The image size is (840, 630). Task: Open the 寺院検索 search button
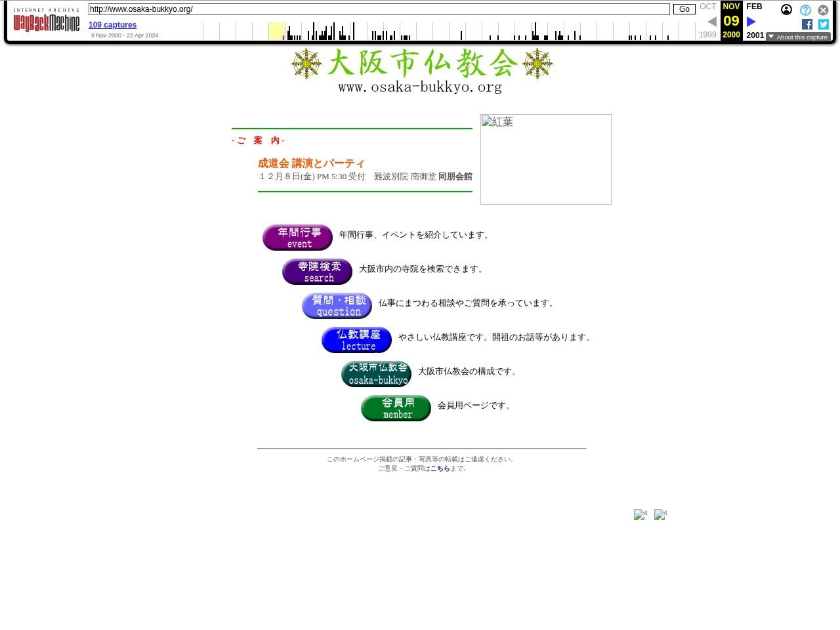[x=318, y=272]
